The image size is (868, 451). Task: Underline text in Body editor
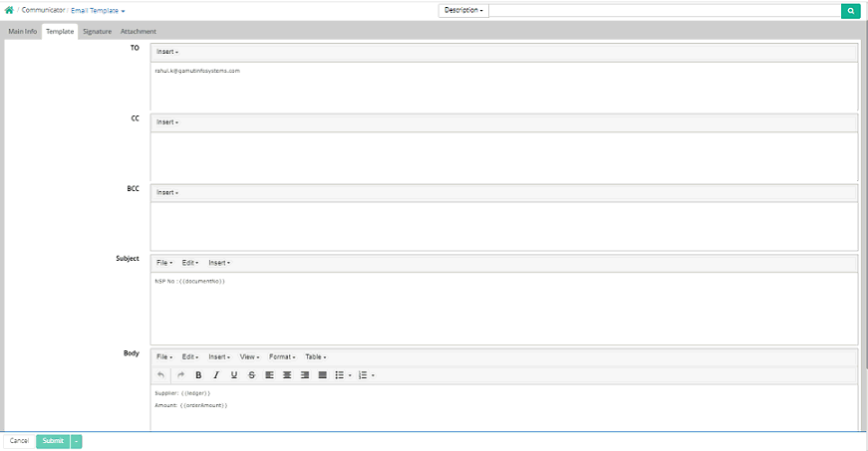(x=234, y=375)
